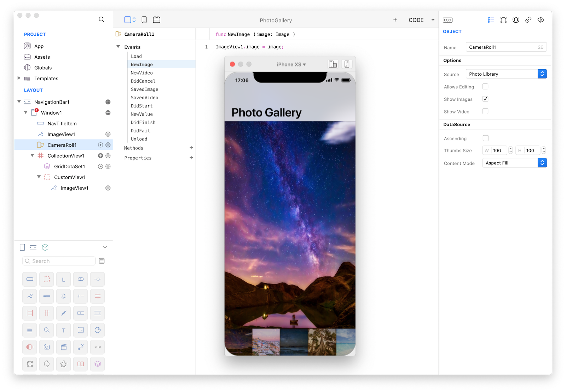Toggle visibility dot on CameraRoll1 row
Screen dimensions: 566x392
(108, 145)
